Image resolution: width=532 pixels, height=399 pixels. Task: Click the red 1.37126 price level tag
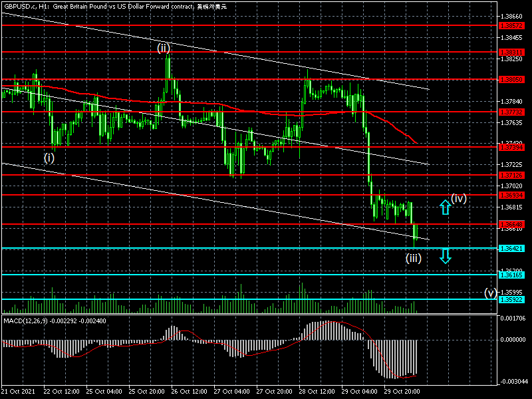pos(511,176)
